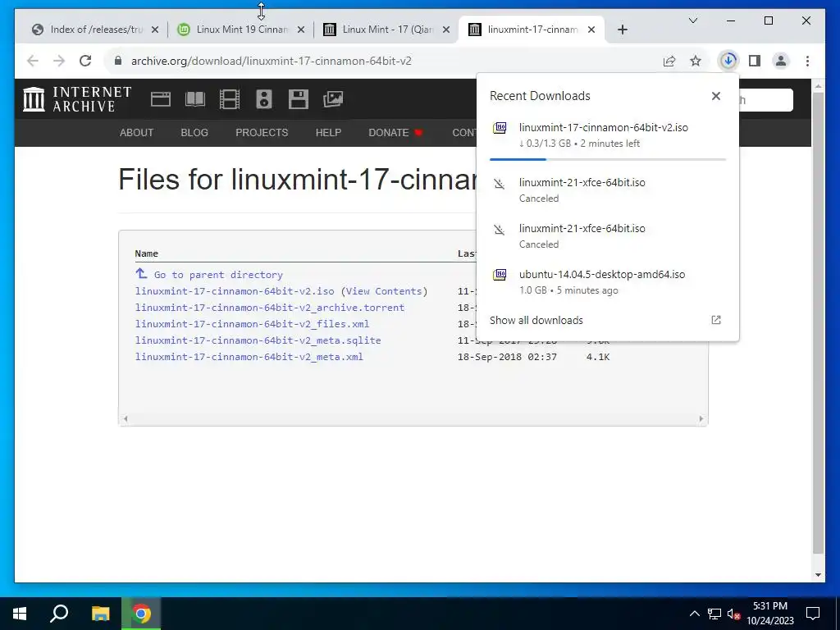Screen dimensions: 840x630
Task: Open ubuntu-14.04.5-desktop-amd64.iso download entry
Action: [x=608, y=282]
